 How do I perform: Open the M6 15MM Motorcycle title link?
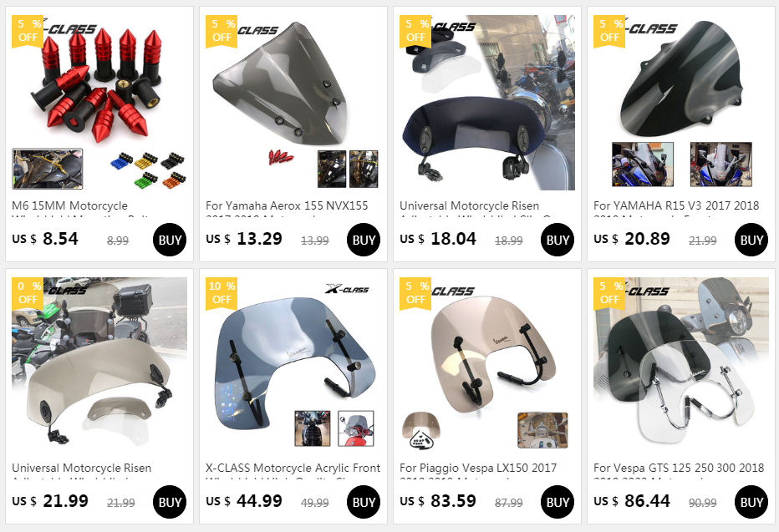click(x=69, y=206)
